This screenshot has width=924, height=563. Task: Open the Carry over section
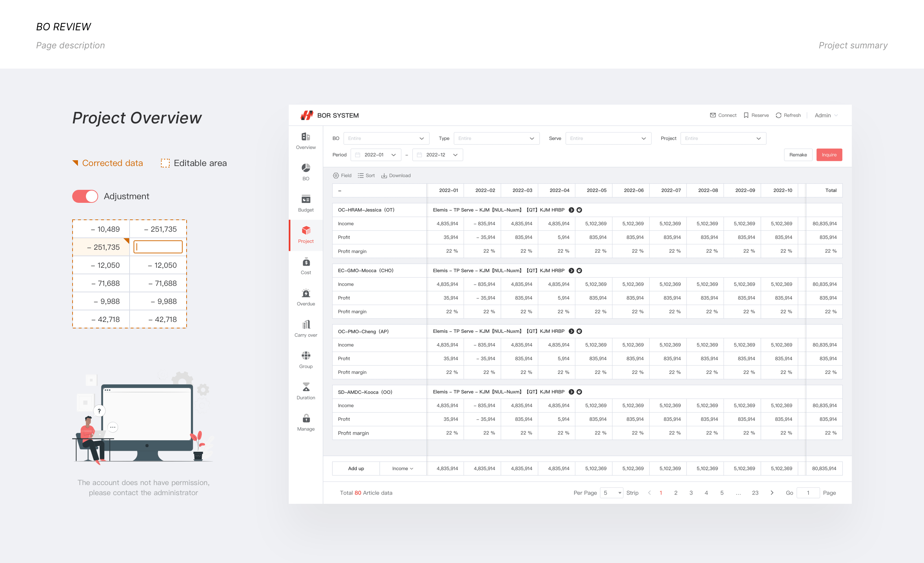(x=306, y=329)
